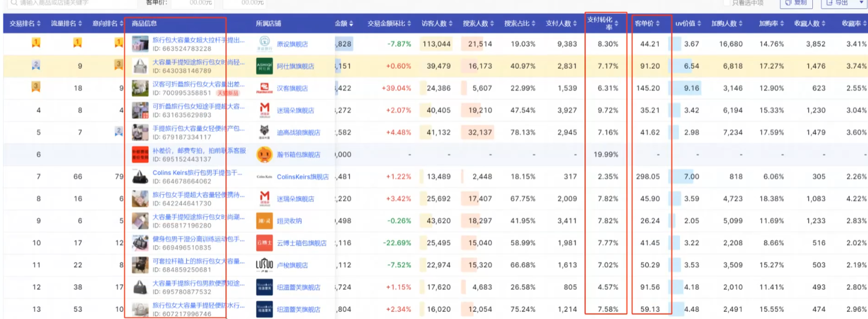Click the LUSUO 卢梭 store logo
The height and width of the screenshot is (319, 868).
pos(264,265)
